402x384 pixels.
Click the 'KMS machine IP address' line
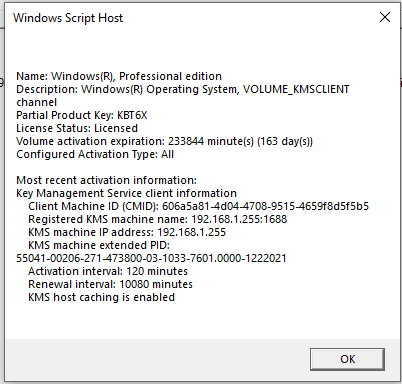(127, 232)
